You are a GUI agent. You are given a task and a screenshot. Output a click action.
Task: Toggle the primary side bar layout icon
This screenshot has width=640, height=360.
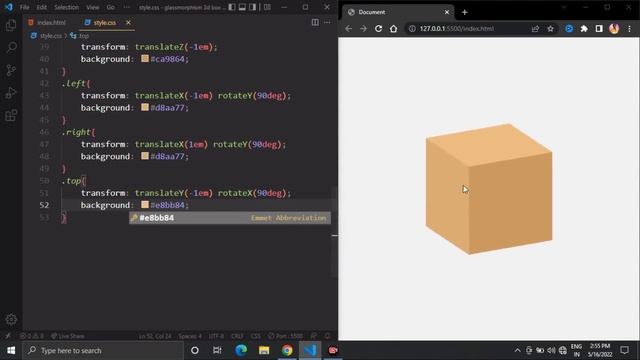coord(232,7)
